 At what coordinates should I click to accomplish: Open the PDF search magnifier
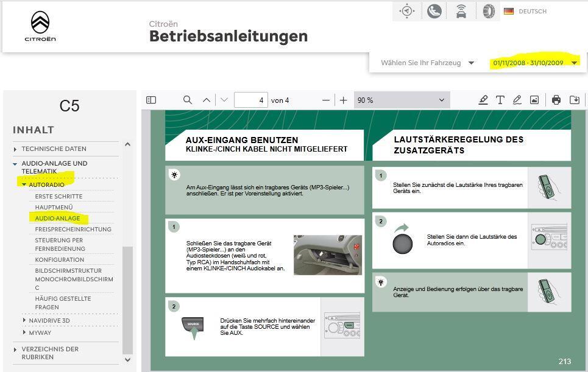point(188,100)
